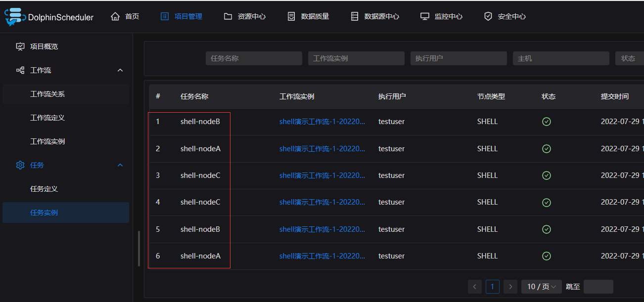The width and height of the screenshot is (644, 302).
Task: Open the 资源中心 top menu
Action: (245, 16)
